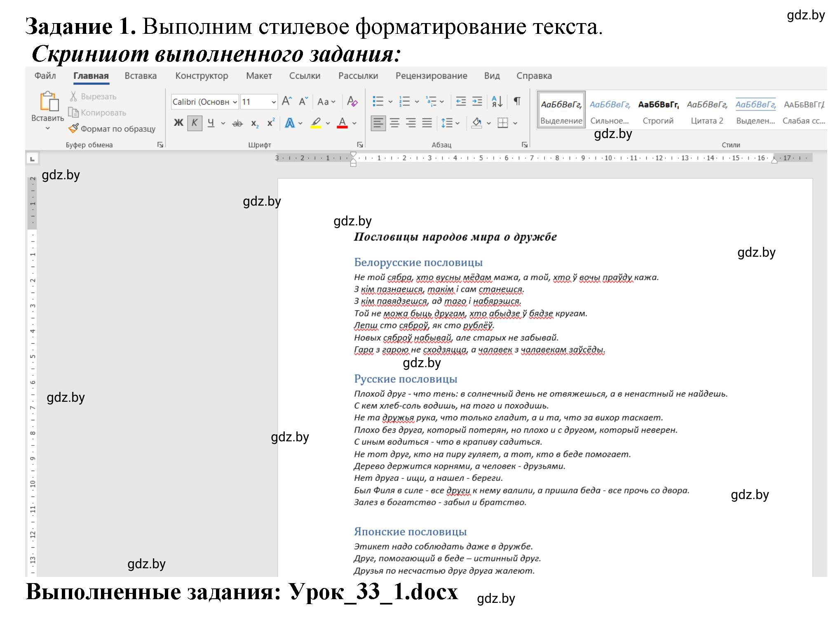840x621 pixels.
Task: Switch to Макет tab
Action: pos(259,76)
